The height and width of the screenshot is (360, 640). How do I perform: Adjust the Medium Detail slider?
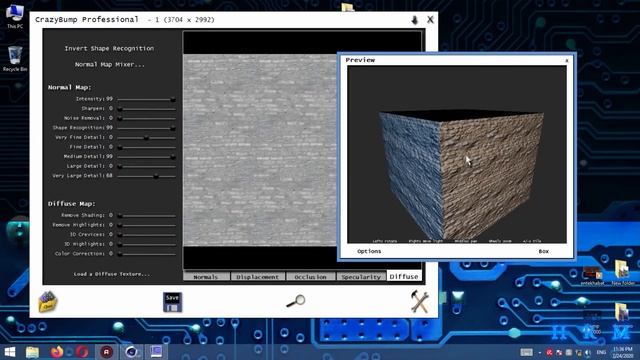tap(146, 157)
